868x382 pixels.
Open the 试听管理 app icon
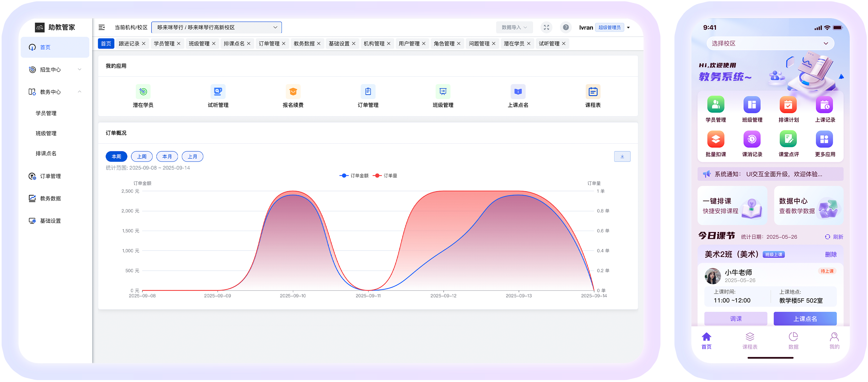(218, 91)
